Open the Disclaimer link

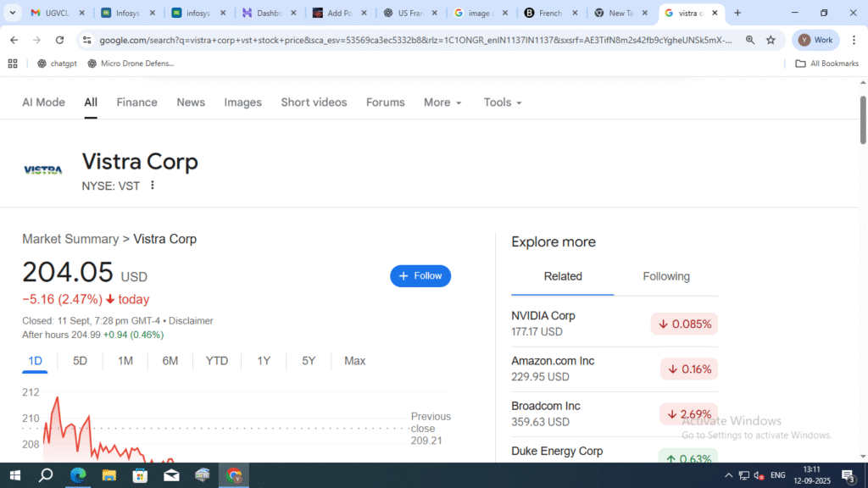(x=191, y=321)
